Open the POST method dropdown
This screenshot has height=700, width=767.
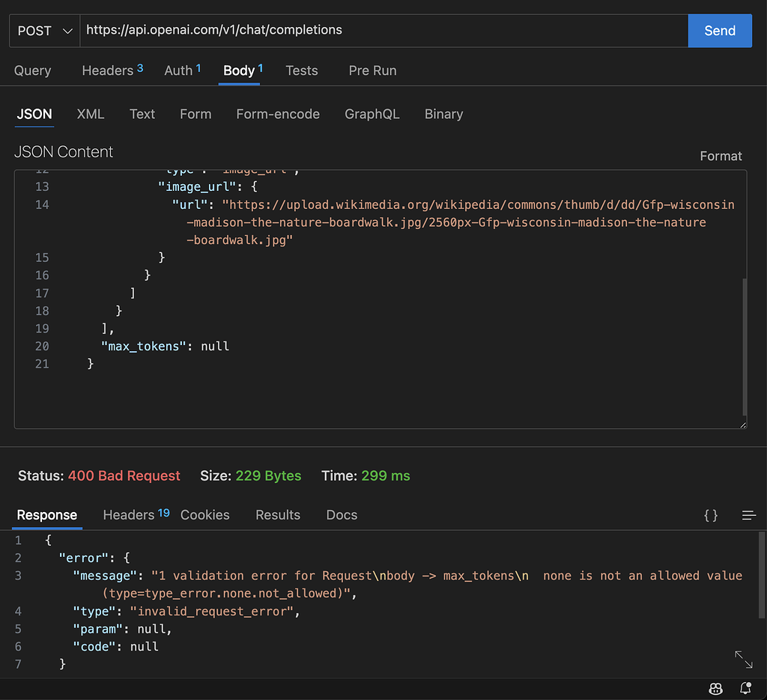point(44,31)
